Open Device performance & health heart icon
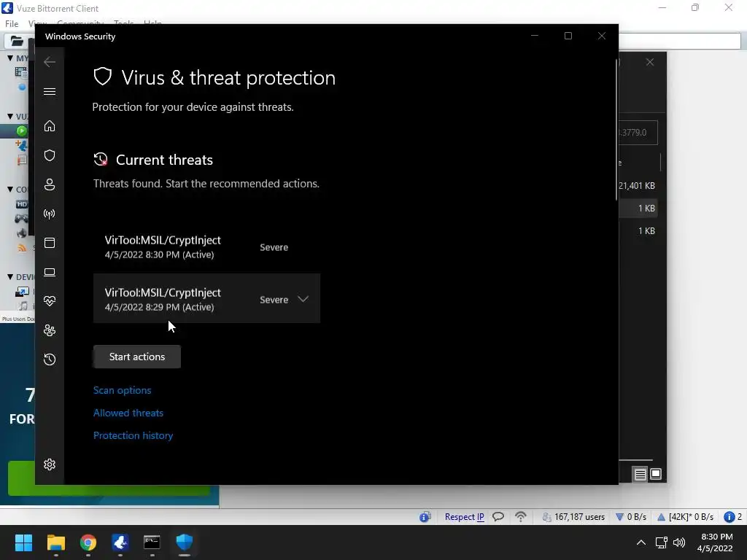 coord(50,301)
